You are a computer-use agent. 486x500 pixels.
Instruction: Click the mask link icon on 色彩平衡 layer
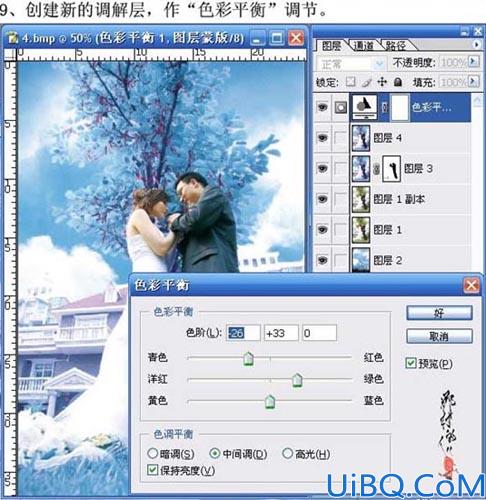pos(384,107)
